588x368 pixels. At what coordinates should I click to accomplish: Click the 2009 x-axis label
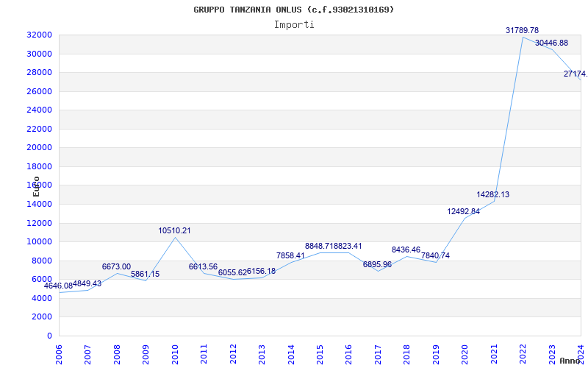pos(146,354)
